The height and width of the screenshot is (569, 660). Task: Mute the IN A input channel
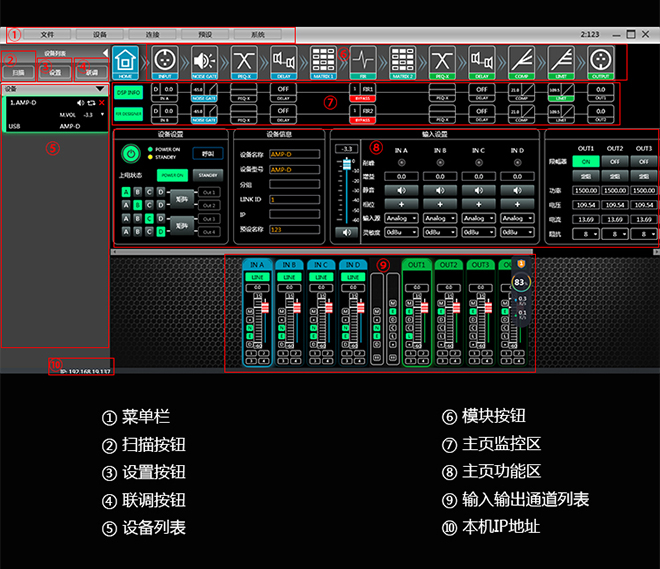(x=401, y=189)
